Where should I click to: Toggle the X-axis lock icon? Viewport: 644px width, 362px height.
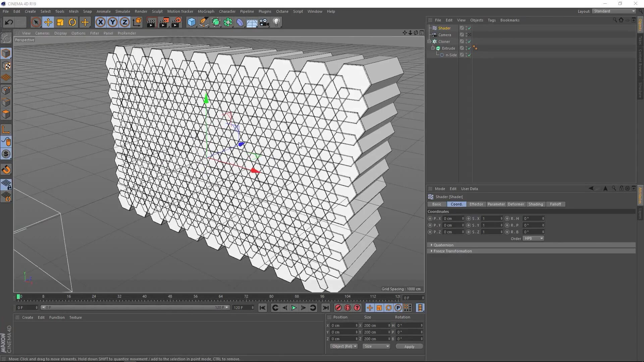(x=100, y=22)
